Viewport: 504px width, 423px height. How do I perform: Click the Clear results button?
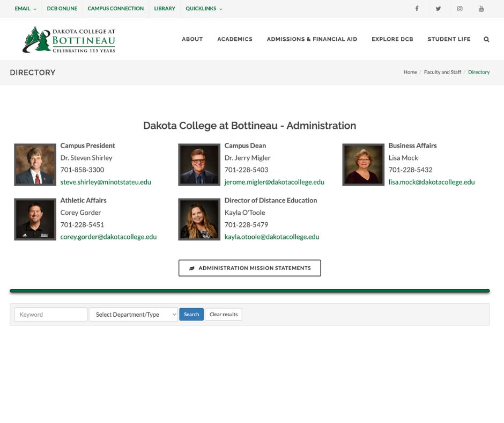coord(224,315)
